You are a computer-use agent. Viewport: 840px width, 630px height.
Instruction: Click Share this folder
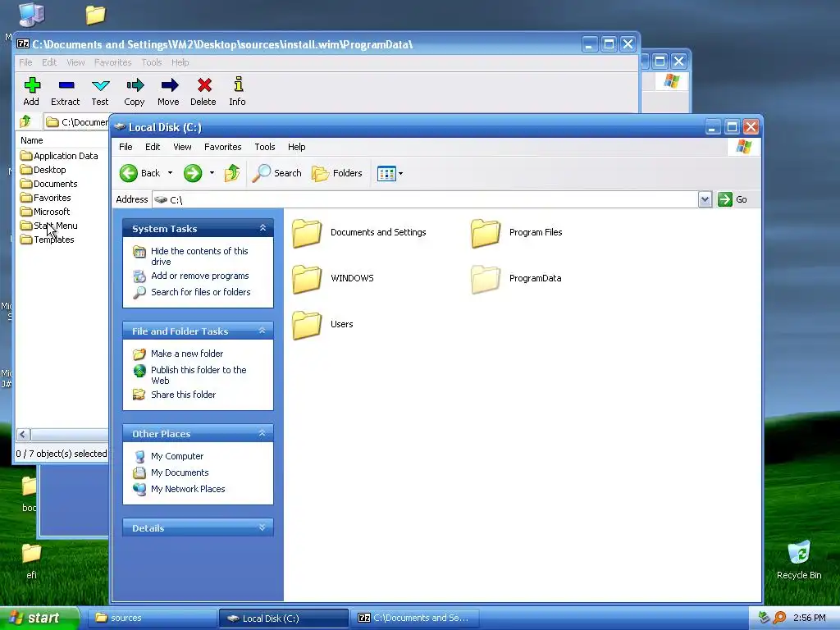(183, 395)
